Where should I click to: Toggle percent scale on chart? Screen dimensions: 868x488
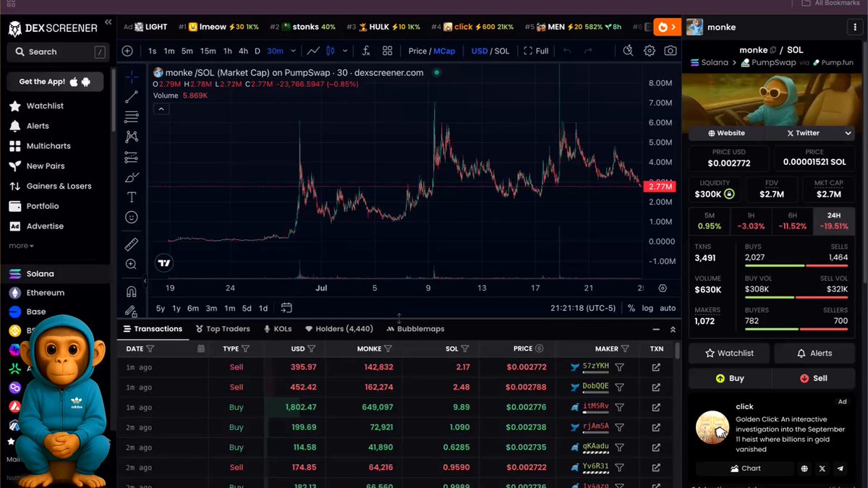[x=631, y=308]
